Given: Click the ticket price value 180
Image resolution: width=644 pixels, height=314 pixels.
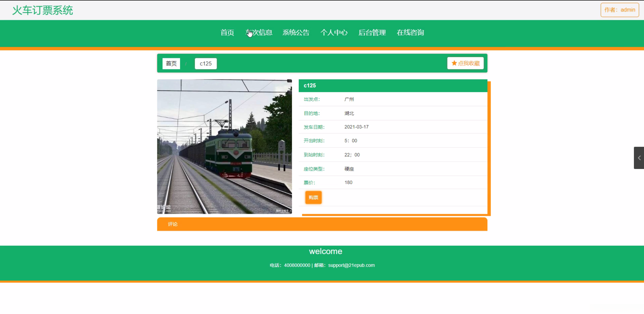Looking at the screenshot, I should coord(348,182).
